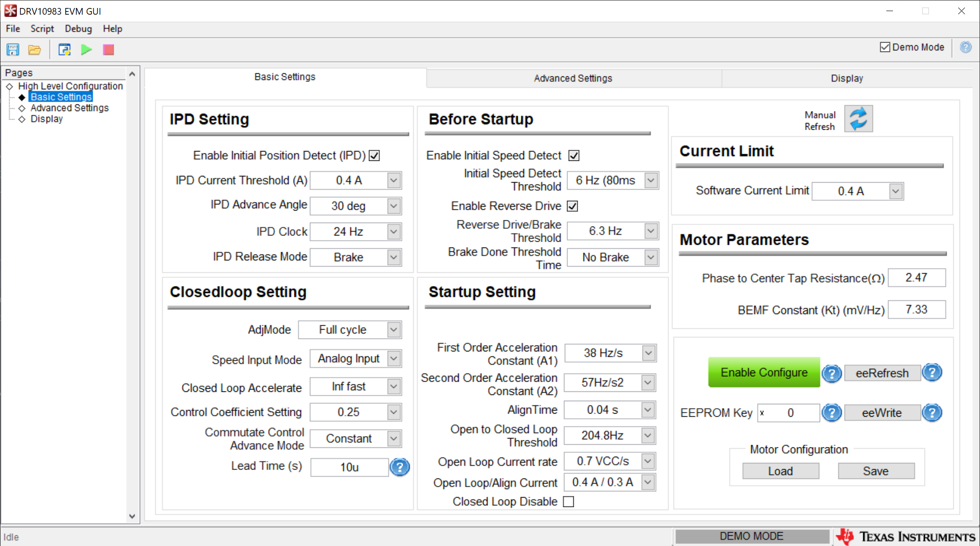Click the Manual Refresh arrows icon

pyautogui.click(x=858, y=119)
